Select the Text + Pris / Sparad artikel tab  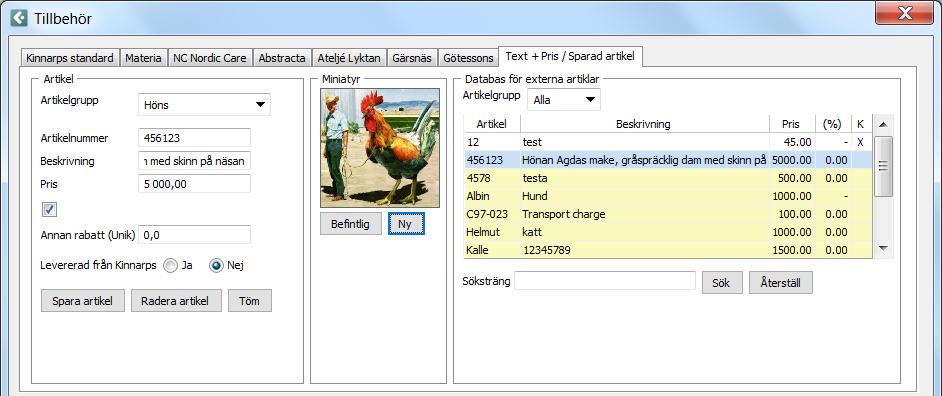click(x=570, y=56)
